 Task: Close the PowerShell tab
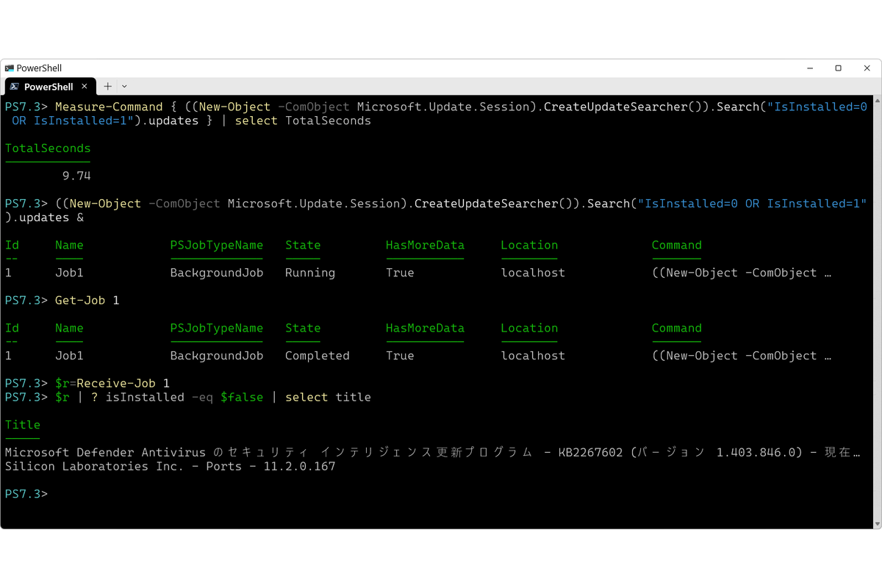tap(84, 86)
